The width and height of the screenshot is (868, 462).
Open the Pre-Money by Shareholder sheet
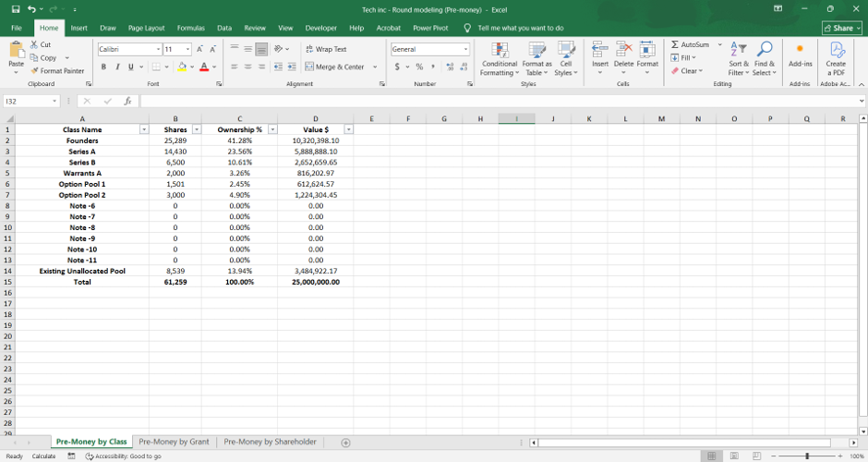coord(271,442)
